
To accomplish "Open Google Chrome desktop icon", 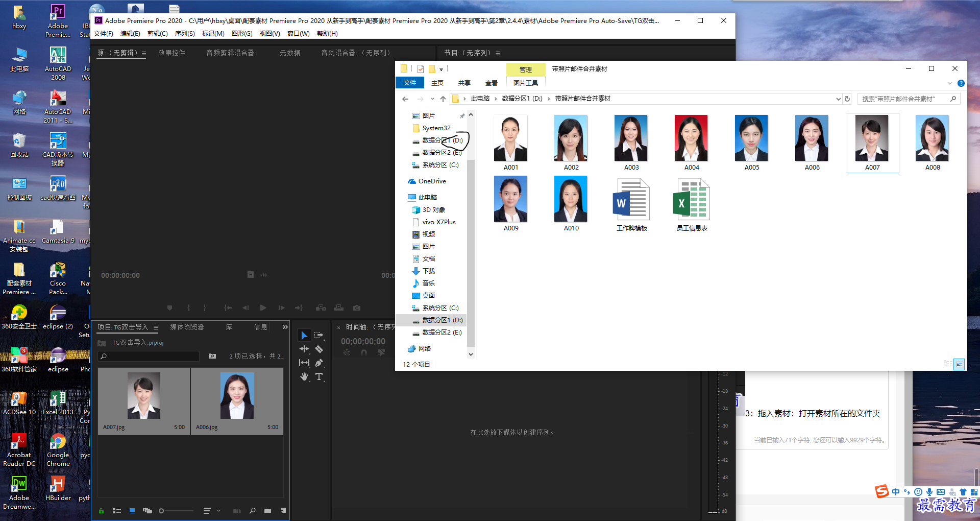I will tap(58, 450).
